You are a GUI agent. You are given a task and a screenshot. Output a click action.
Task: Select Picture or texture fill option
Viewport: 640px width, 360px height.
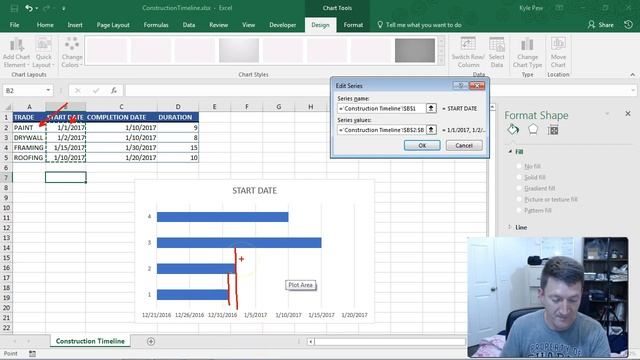coord(519,199)
